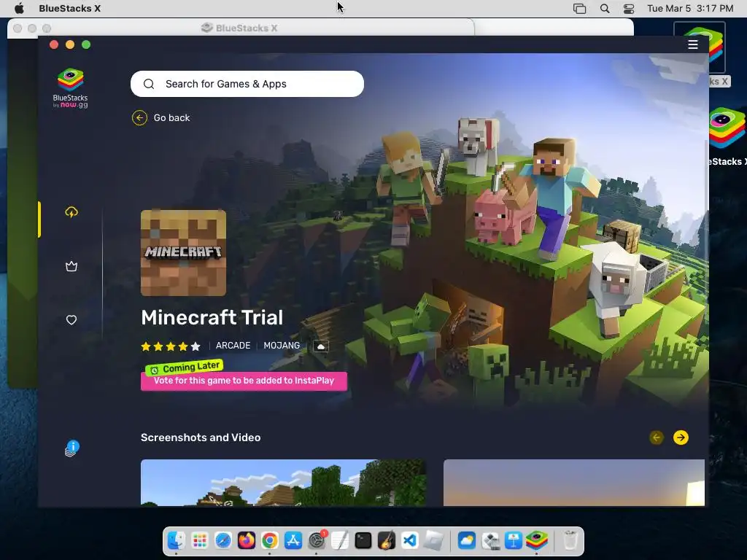Open the first village screenshot thumbnail
This screenshot has height=560, width=747.
coord(284,483)
